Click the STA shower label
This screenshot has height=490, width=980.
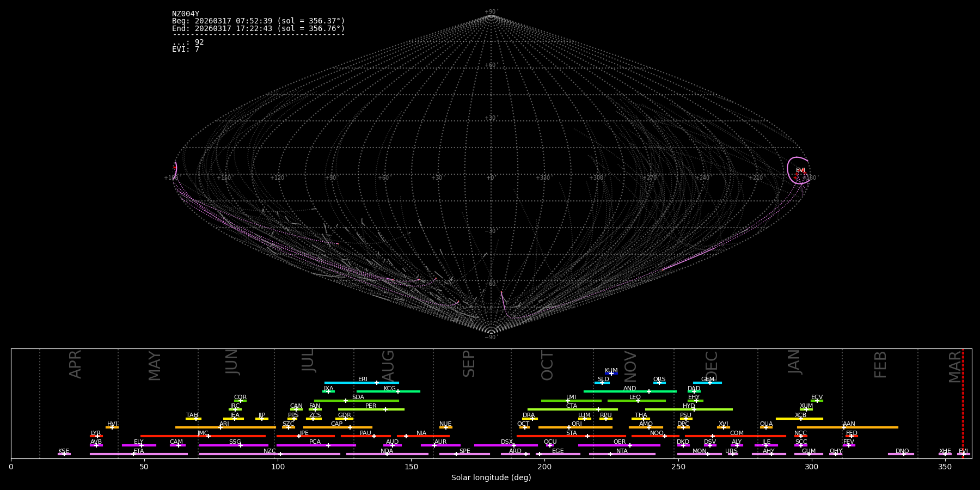(571, 433)
